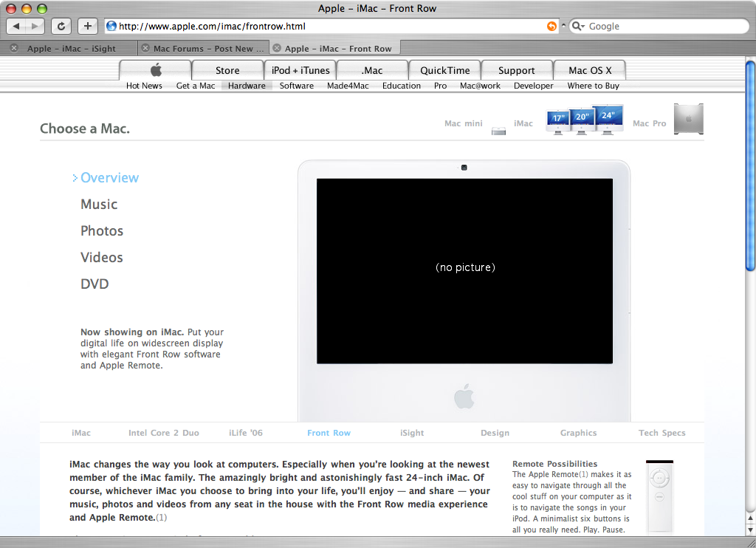The height and width of the screenshot is (548, 756).
Task: Click the Software subnav link
Action: 297,86
